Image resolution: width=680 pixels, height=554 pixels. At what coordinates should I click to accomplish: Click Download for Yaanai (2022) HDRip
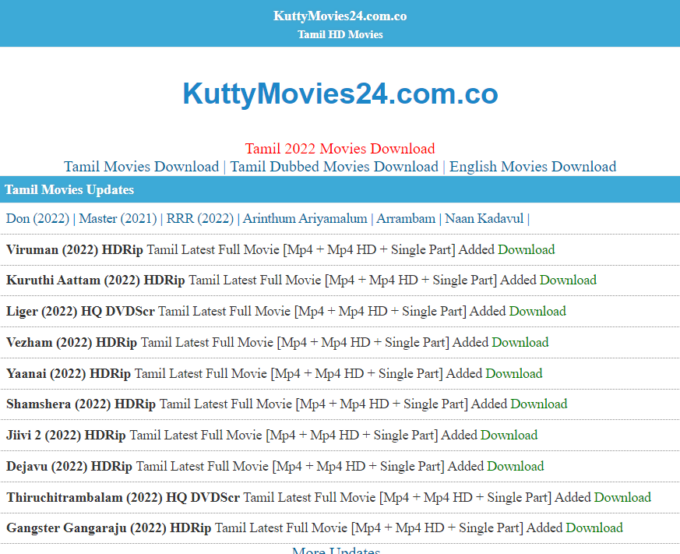coord(514,374)
